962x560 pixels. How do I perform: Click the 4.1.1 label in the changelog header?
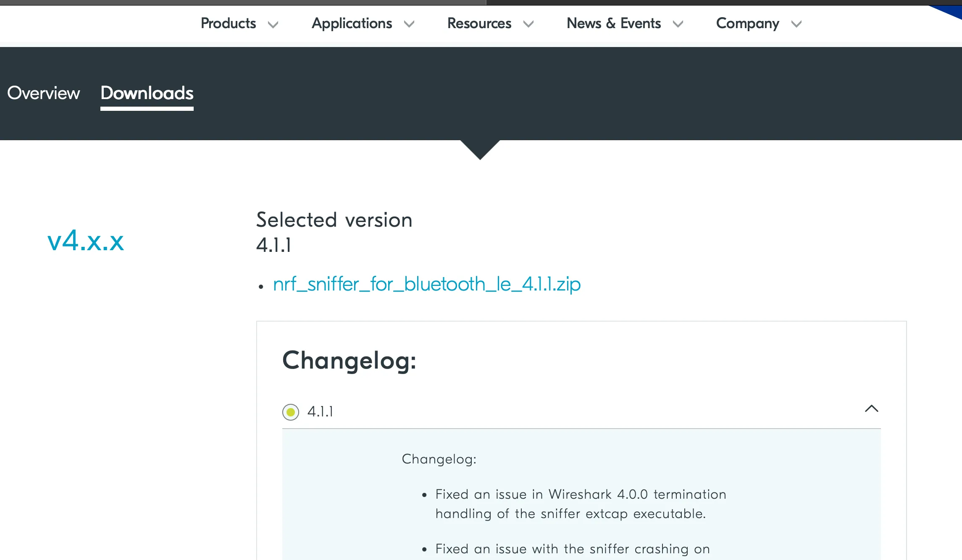(320, 412)
